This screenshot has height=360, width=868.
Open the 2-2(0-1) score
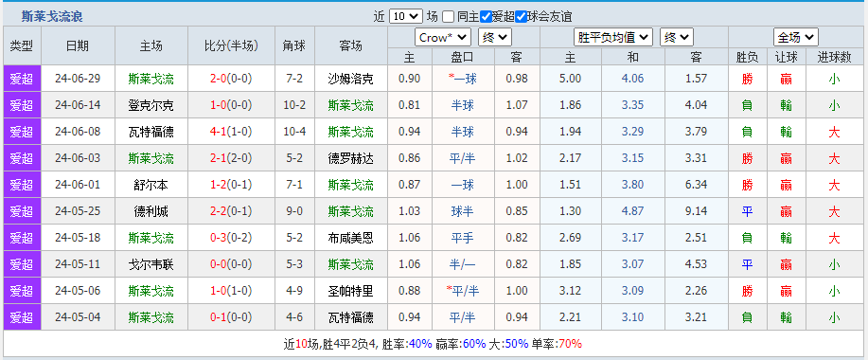tap(231, 211)
